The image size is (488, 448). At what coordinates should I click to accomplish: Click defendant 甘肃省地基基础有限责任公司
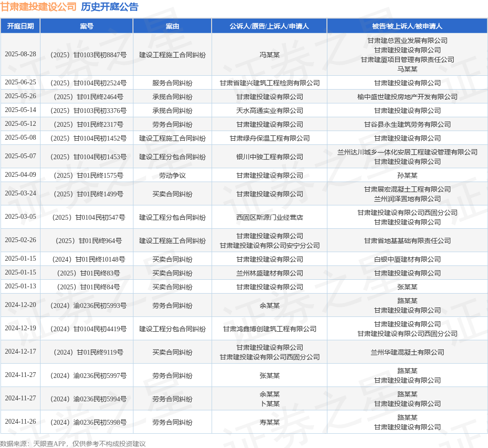point(407,241)
